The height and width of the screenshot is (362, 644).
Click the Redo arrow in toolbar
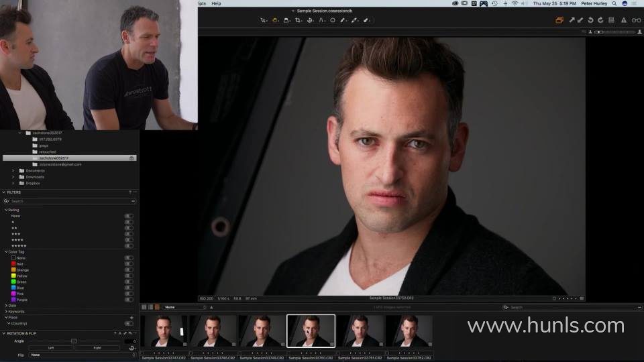600,20
